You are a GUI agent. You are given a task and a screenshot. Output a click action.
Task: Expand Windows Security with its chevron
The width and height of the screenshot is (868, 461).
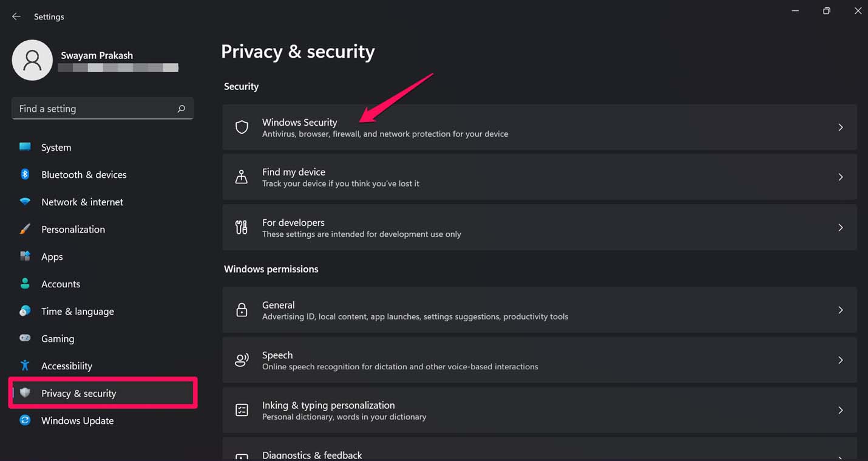pyautogui.click(x=840, y=128)
